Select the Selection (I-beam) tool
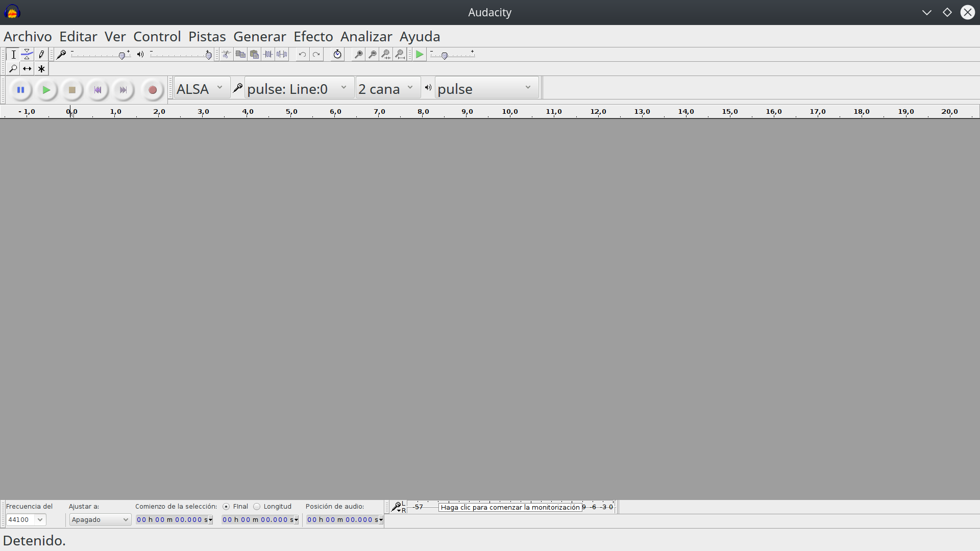 click(x=13, y=55)
